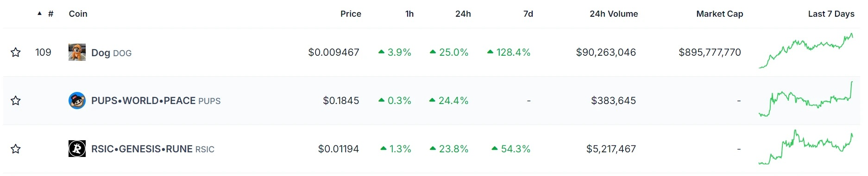
Task: Sort table by 24h Volume header
Action: [614, 14]
